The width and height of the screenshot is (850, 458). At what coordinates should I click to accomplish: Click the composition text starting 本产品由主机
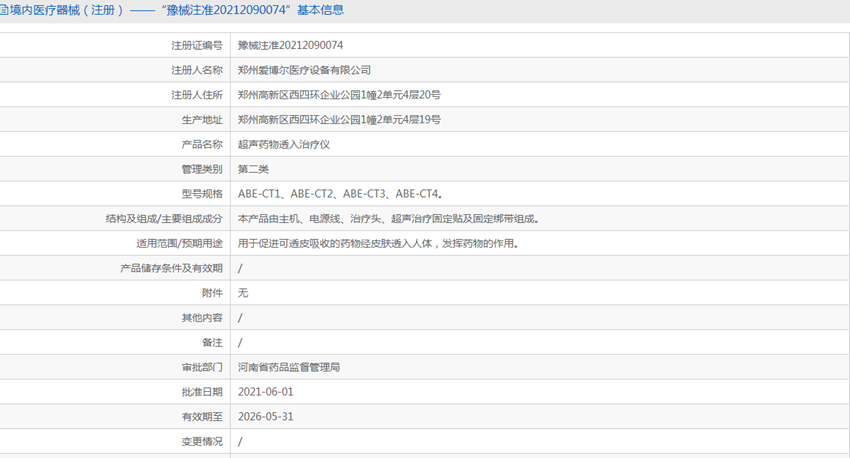pyautogui.click(x=388, y=219)
